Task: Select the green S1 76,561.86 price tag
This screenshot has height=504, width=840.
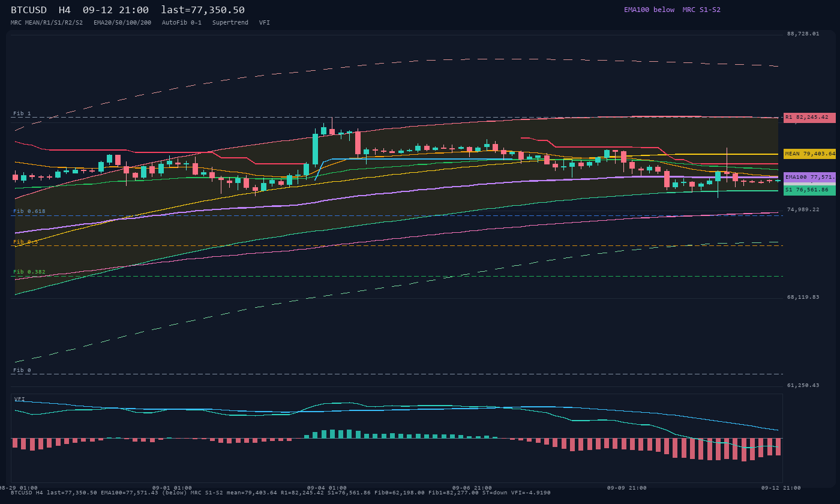Action: 809,190
